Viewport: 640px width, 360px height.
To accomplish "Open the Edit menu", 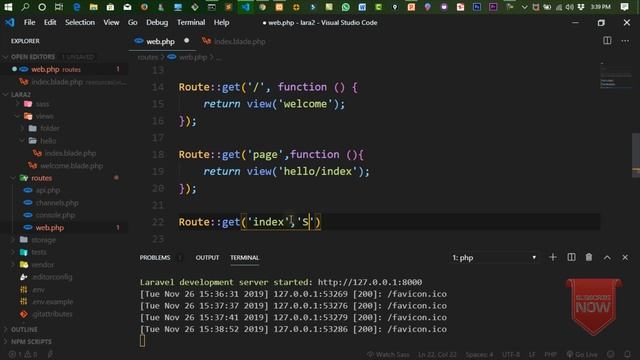I will [50, 22].
